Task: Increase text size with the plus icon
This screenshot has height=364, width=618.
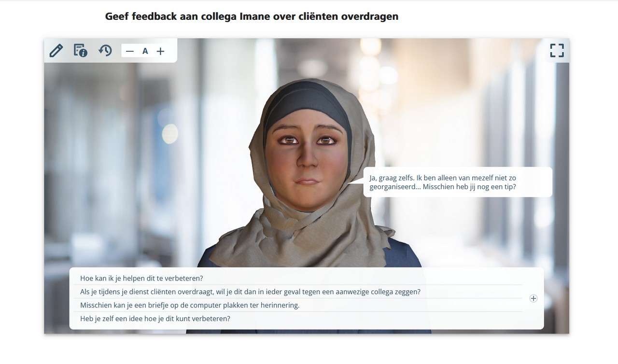Action: click(160, 51)
